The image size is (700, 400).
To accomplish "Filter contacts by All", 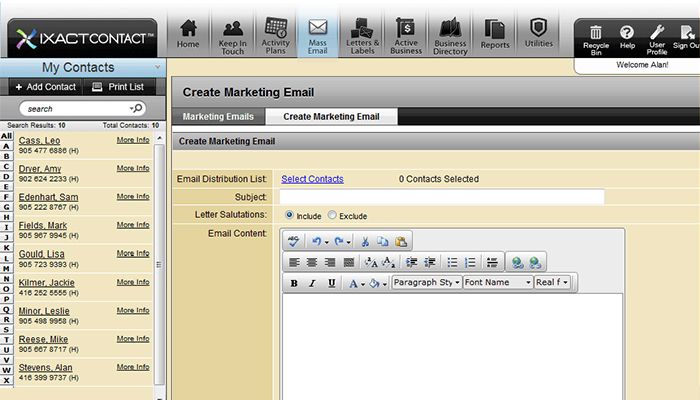I will [6, 136].
